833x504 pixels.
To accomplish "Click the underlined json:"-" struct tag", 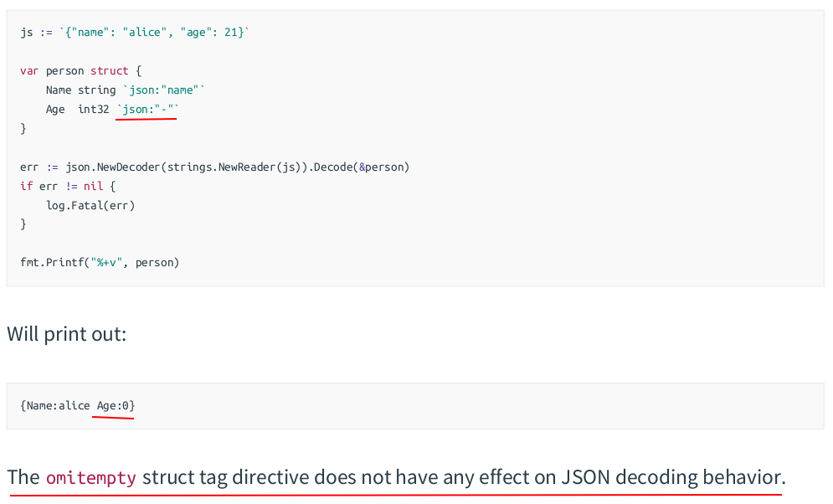I will [x=147, y=109].
